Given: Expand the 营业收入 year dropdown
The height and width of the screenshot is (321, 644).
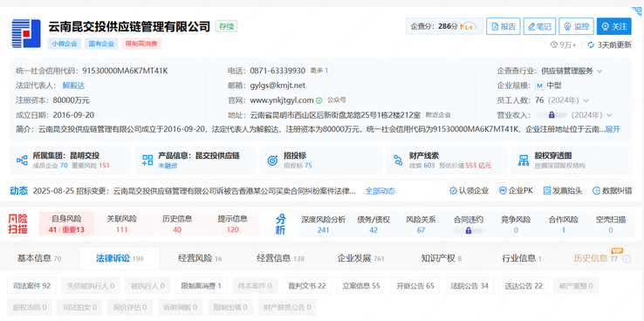Looking at the screenshot, I should tap(609, 115).
